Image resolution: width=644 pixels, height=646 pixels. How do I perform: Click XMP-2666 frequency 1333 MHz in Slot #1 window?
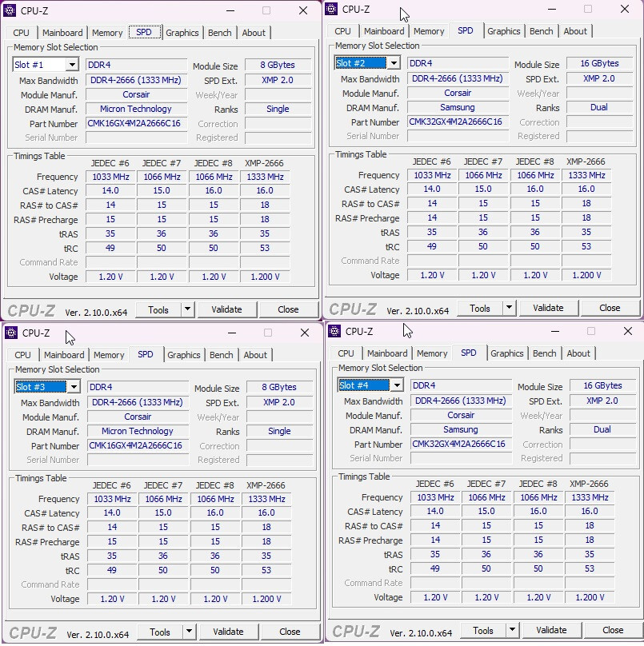pyautogui.click(x=265, y=177)
